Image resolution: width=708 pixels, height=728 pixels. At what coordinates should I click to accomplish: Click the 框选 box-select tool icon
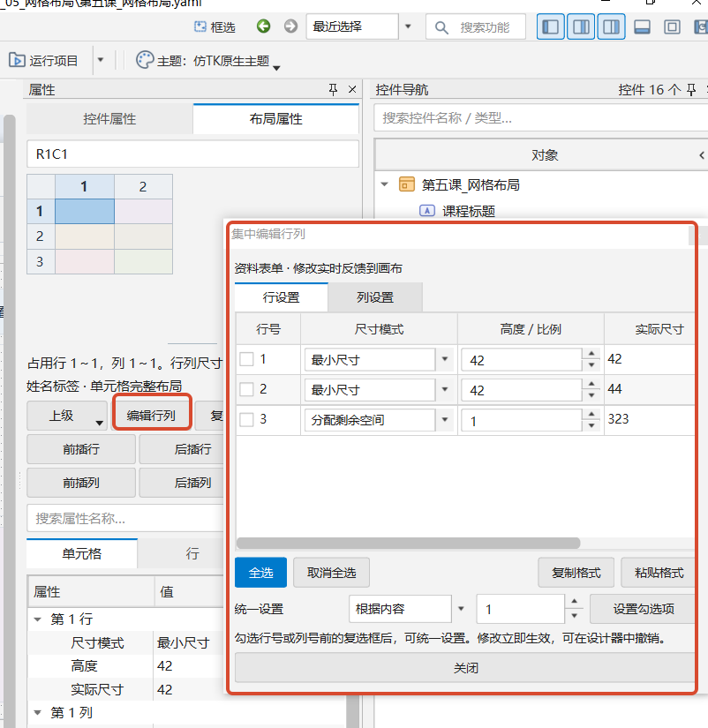(200, 26)
